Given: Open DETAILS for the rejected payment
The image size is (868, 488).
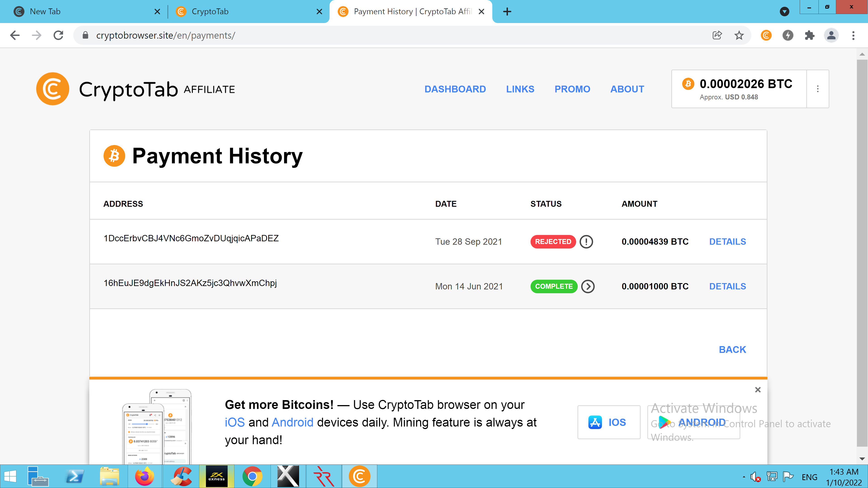Looking at the screenshot, I should [x=727, y=242].
